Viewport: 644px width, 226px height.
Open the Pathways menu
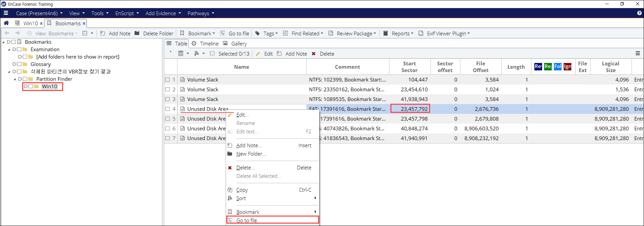coord(201,13)
